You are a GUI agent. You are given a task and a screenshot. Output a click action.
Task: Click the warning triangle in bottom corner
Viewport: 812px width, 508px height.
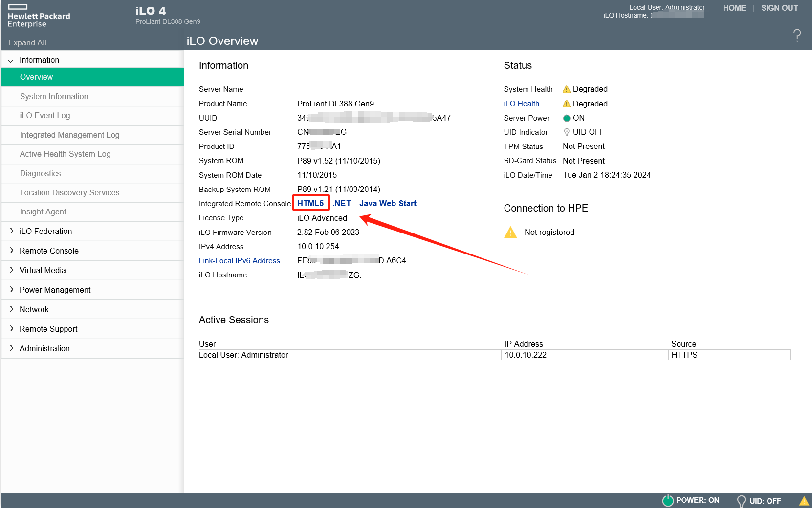[804, 501]
